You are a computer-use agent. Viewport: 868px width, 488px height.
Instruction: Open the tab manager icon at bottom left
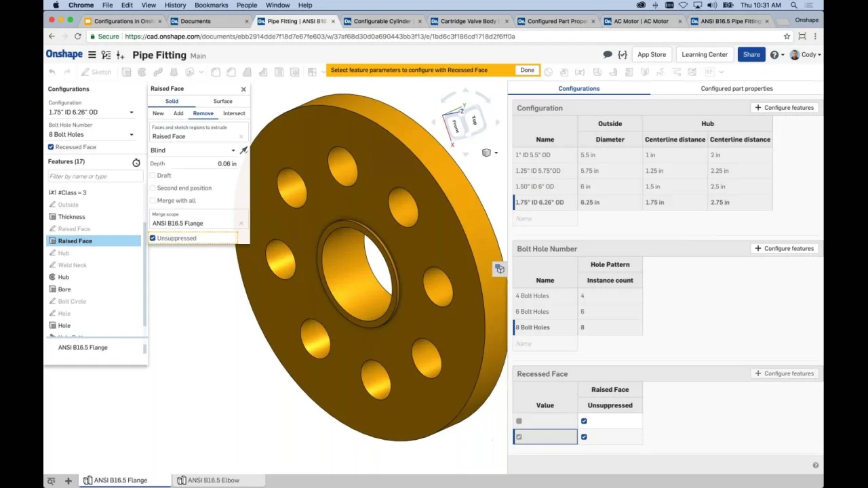51,481
